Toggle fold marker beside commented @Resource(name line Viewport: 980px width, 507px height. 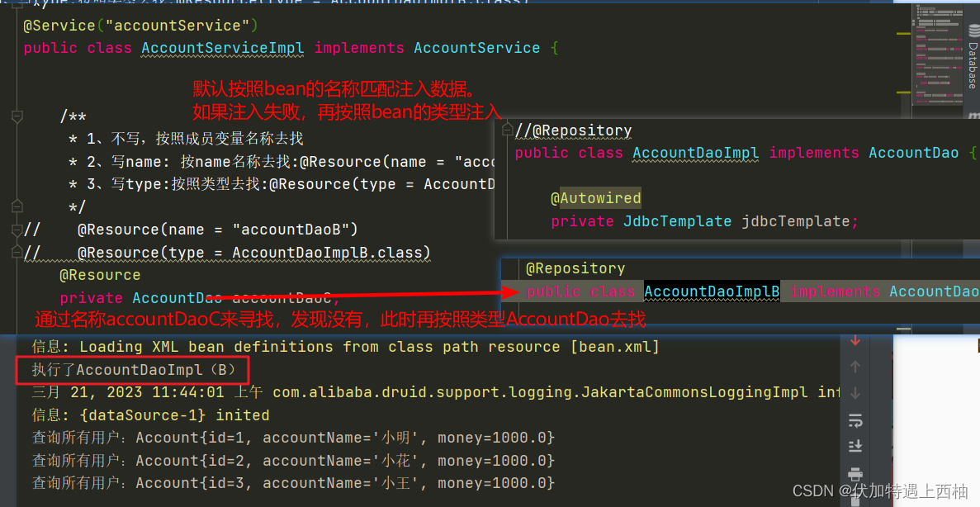[x=17, y=230]
